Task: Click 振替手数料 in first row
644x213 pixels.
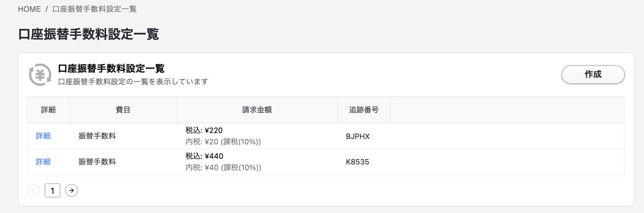Action: pyautogui.click(x=97, y=136)
